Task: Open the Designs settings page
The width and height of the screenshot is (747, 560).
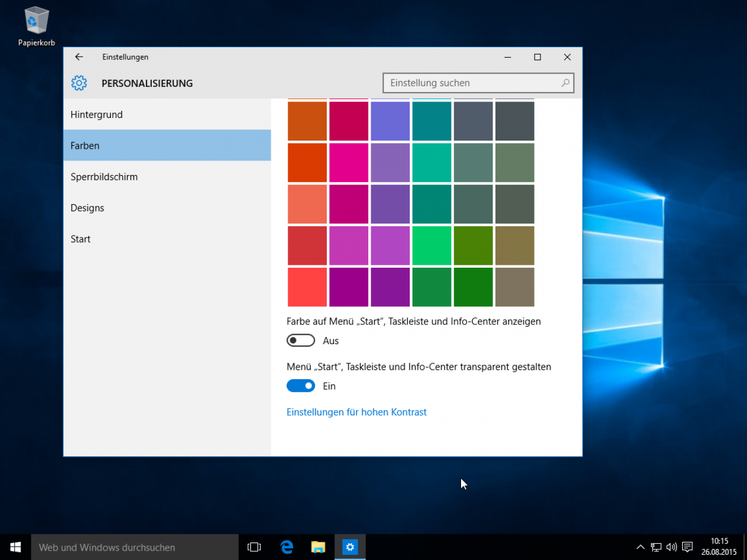Action: tap(167, 208)
